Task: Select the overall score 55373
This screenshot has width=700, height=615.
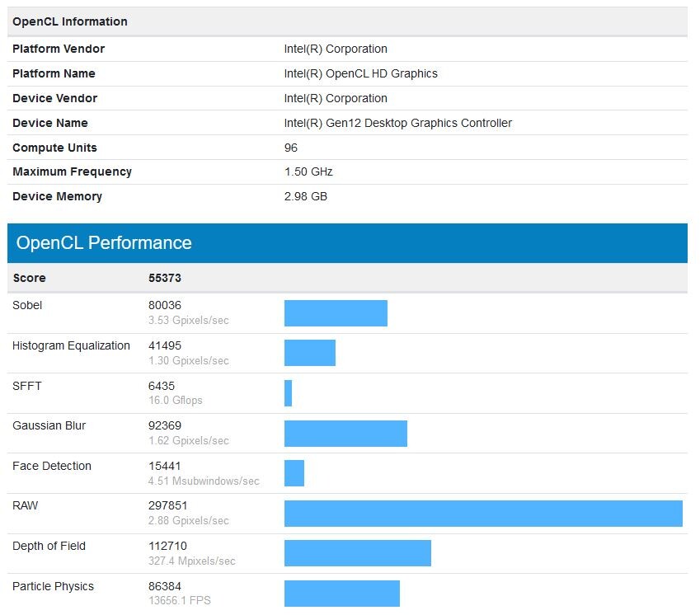Action: pyautogui.click(x=165, y=278)
